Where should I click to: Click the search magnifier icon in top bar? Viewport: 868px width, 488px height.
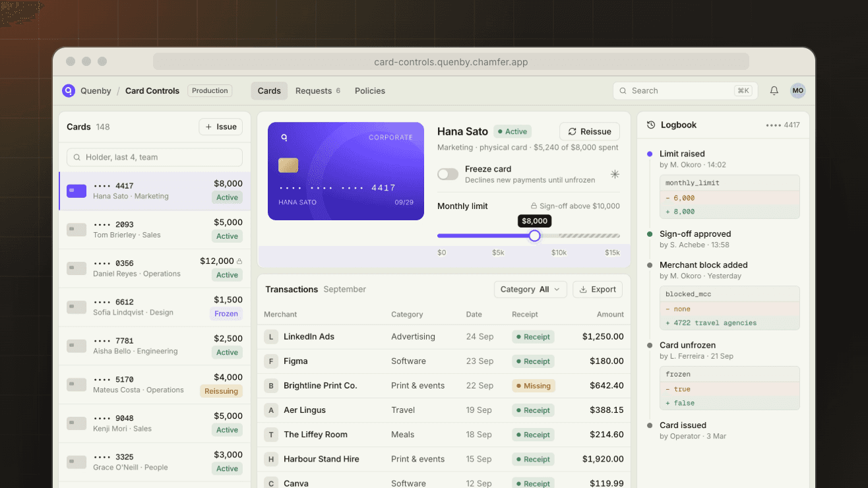click(623, 91)
